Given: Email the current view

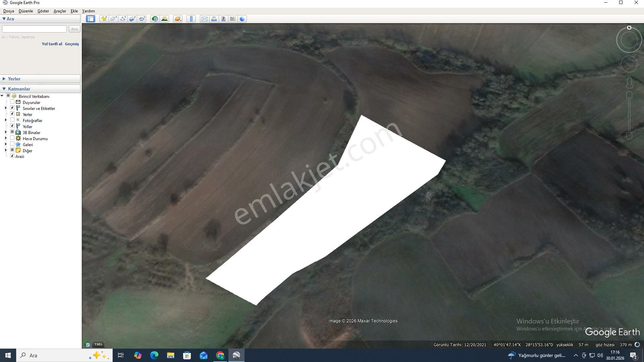Looking at the screenshot, I should [204, 19].
